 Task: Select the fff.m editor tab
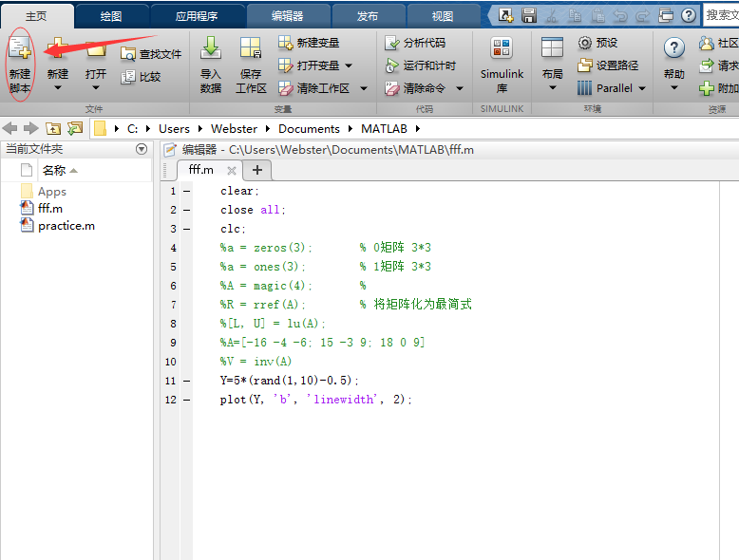click(x=201, y=170)
